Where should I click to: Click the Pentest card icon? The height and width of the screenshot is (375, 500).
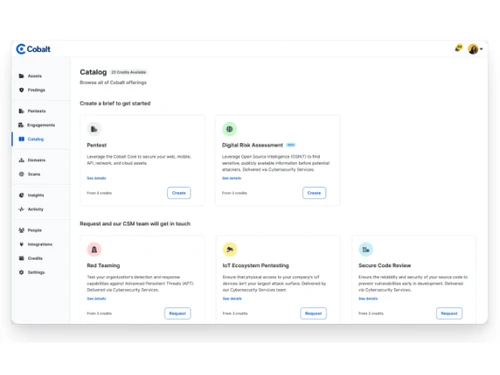tap(94, 129)
